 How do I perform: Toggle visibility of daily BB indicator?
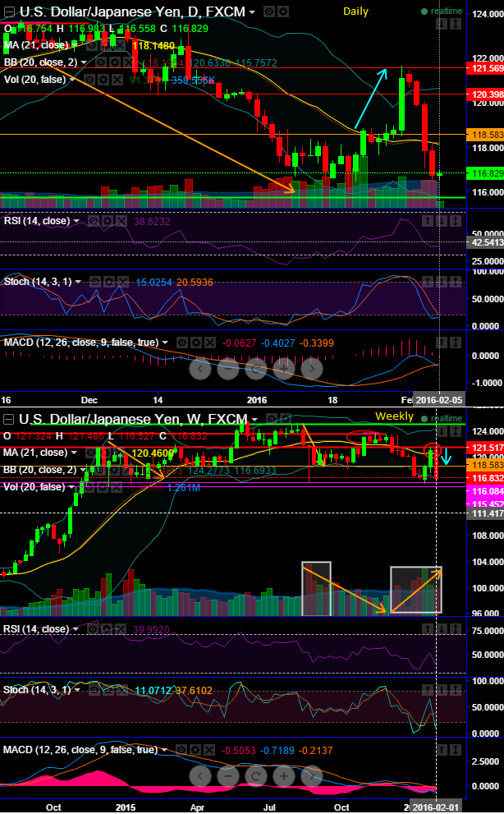pyautogui.click(x=101, y=62)
